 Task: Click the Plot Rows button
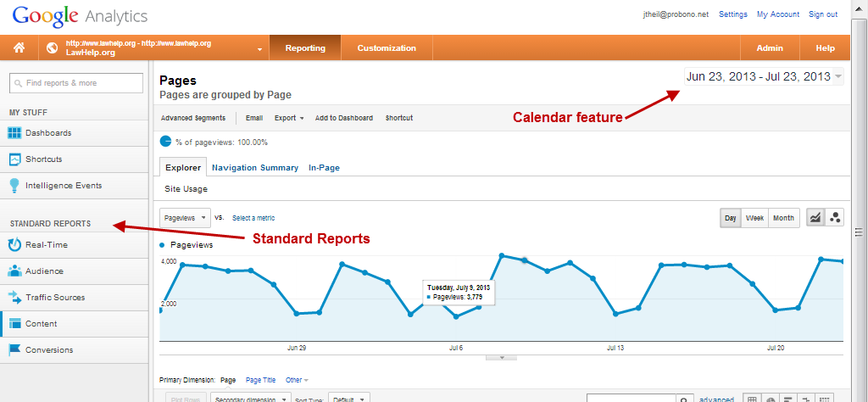(186, 399)
